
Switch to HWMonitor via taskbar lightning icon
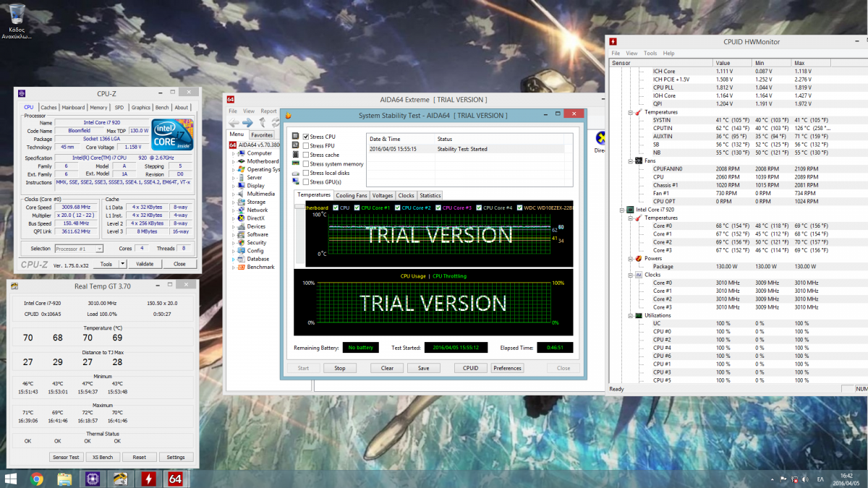pyautogui.click(x=148, y=478)
